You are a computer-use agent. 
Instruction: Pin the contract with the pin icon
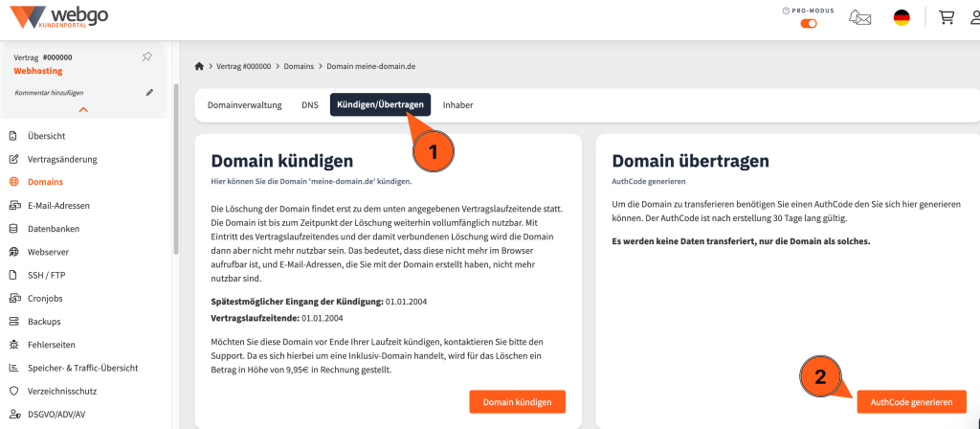coord(146,56)
